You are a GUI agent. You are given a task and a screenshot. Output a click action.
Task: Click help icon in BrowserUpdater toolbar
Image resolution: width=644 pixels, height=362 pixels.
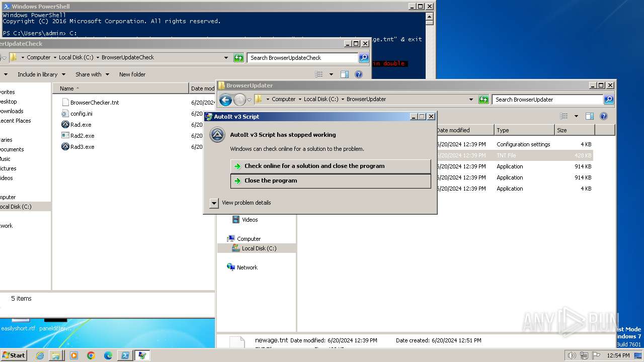point(604,116)
